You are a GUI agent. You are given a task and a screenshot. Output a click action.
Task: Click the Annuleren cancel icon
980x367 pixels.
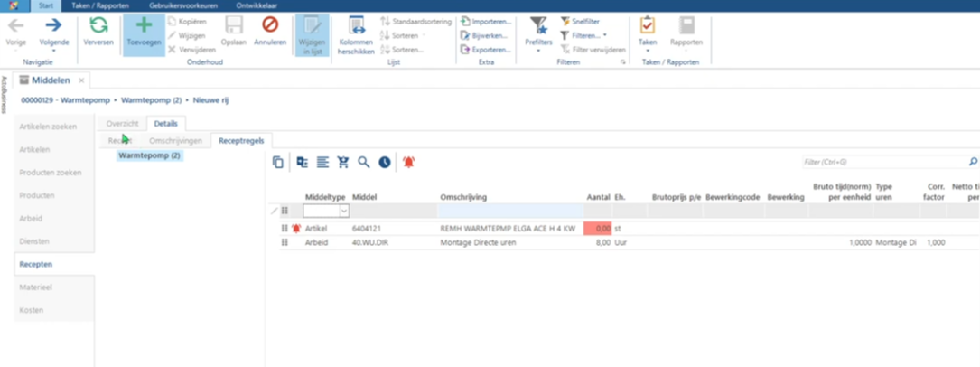tap(270, 26)
